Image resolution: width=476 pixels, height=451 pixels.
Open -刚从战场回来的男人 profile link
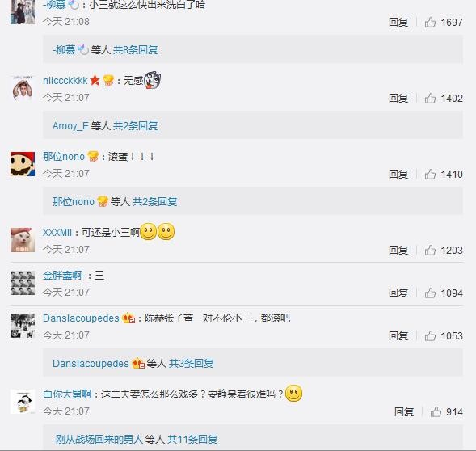tap(98, 439)
